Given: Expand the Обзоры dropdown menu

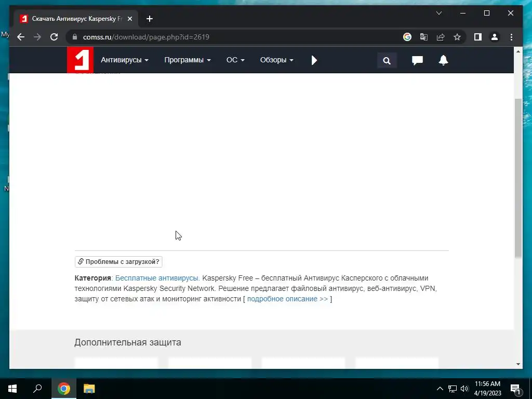Looking at the screenshot, I should [x=276, y=60].
